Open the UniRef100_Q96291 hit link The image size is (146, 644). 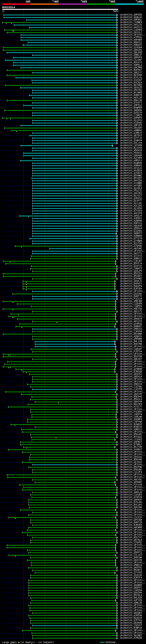tap(131, 50)
